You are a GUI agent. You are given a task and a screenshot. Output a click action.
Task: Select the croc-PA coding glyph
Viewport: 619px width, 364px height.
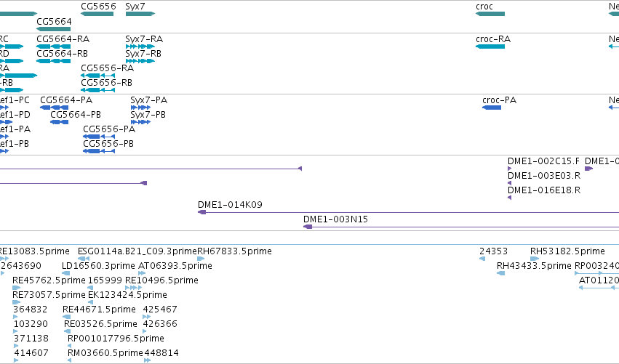tap(492, 108)
